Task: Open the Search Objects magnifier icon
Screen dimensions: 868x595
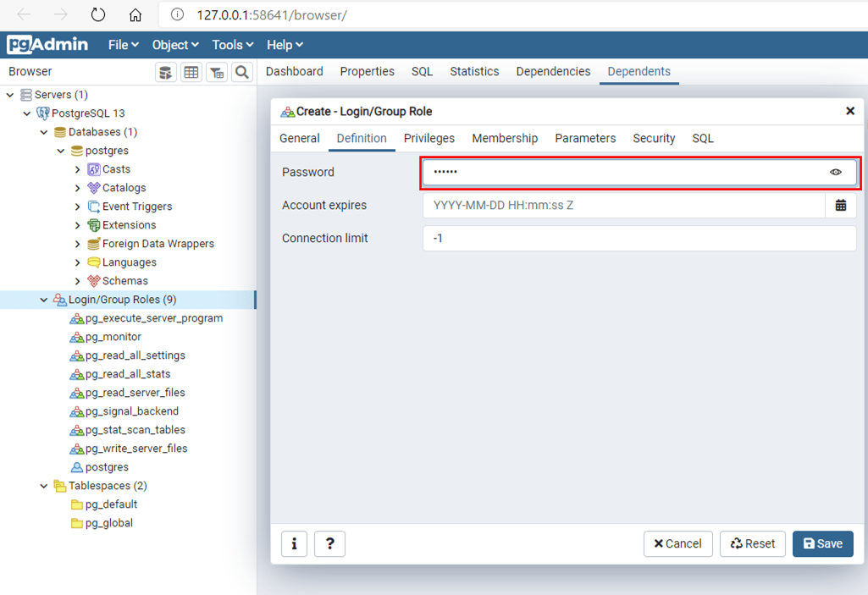Action: click(242, 73)
